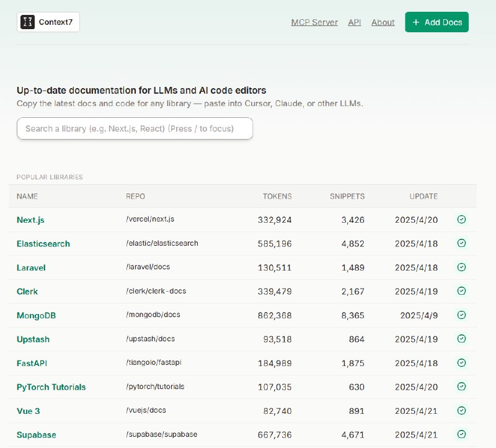
Task: Open the About page
Action: coord(383,22)
